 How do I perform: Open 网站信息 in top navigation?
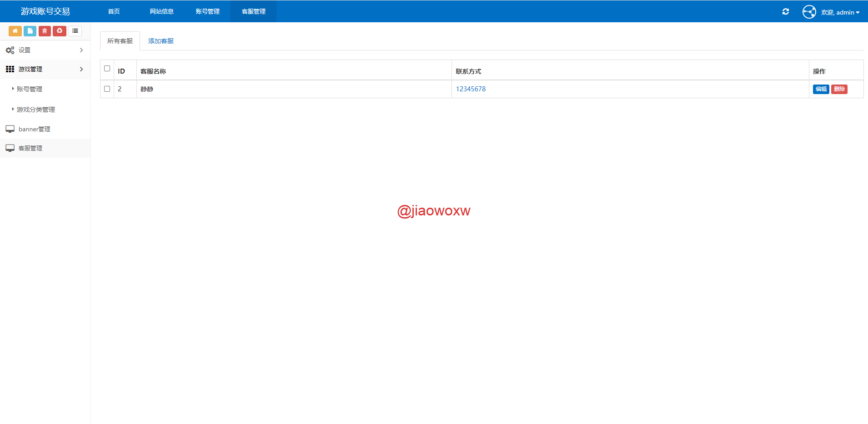(162, 11)
